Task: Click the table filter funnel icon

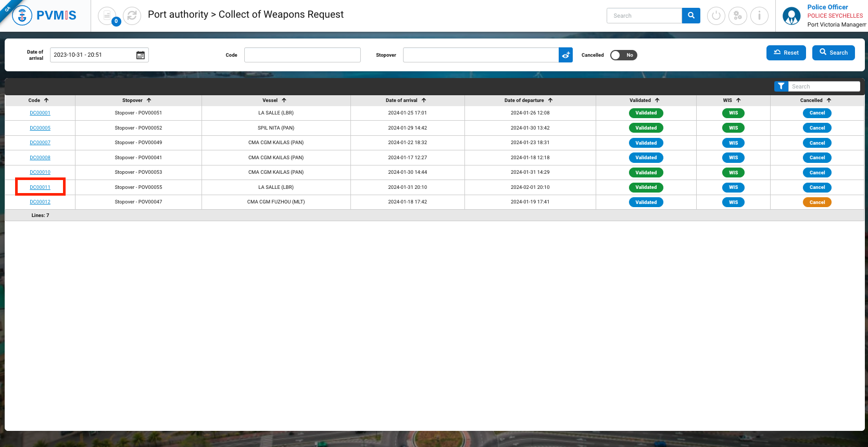Action: point(781,86)
